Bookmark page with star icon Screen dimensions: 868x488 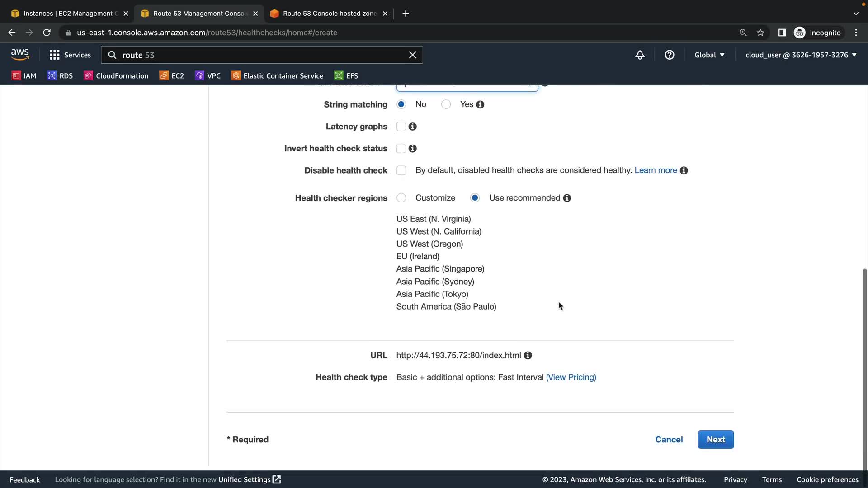(x=760, y=33)
